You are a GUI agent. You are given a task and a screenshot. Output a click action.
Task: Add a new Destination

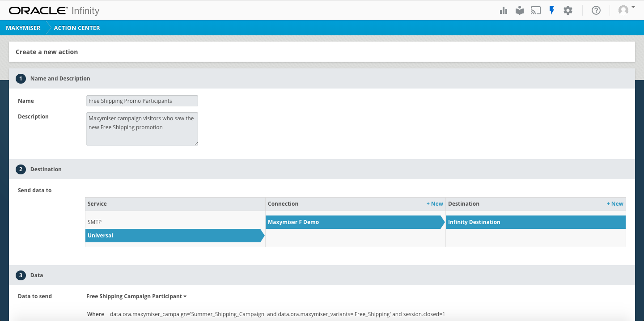point(615,204)
